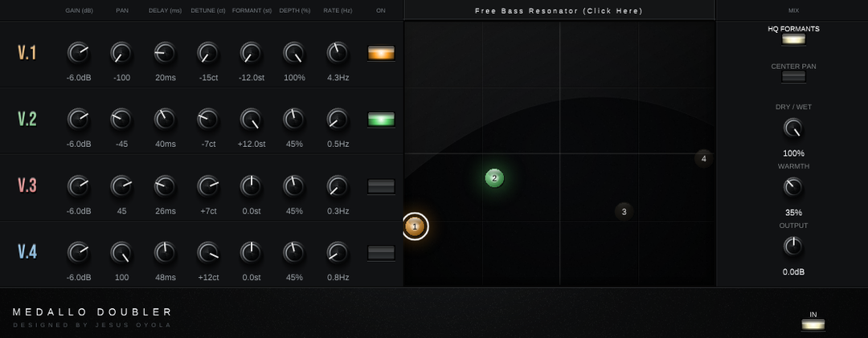The height and width of the screenshot is (338, 868).
Task: Adjust the V.1 Pan knob
Action: point(121,53)
